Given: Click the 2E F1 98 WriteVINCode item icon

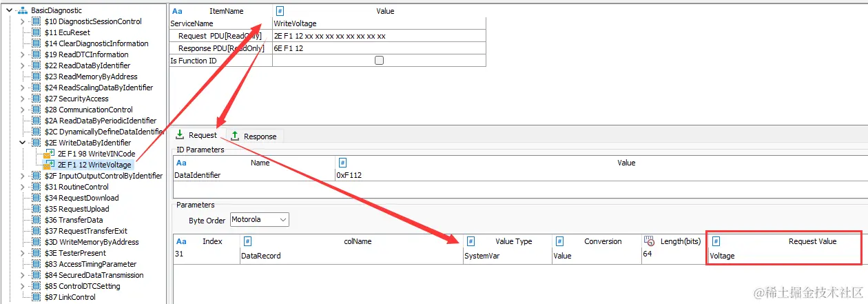Looking at the screenshot, I should pyautogui.click(x=49, y=154).
